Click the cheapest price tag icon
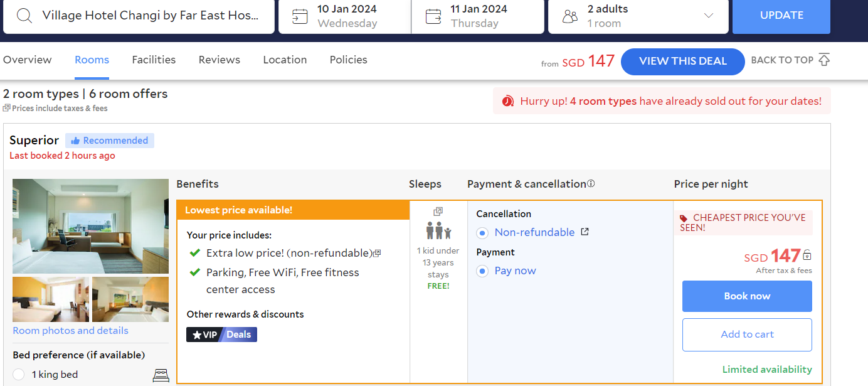868x386 pixels. click(x=684, y=218)
